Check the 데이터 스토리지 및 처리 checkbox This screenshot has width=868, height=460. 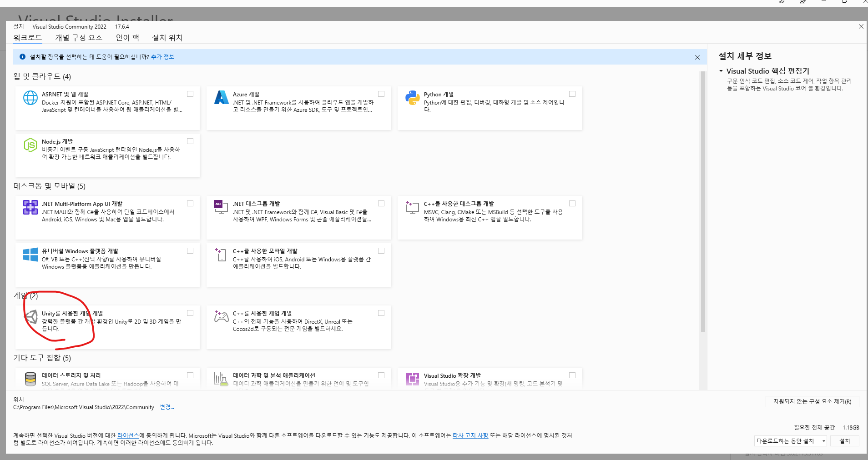coord(190,375)
